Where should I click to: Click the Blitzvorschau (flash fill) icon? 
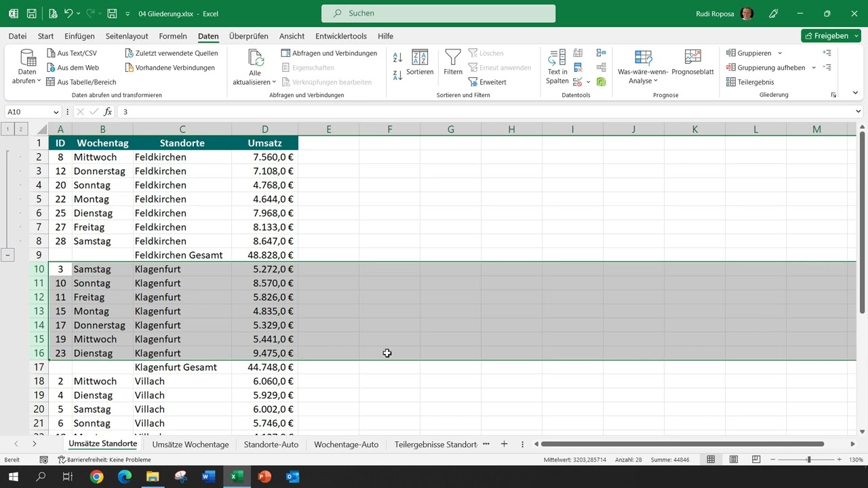tap(578, 53)
